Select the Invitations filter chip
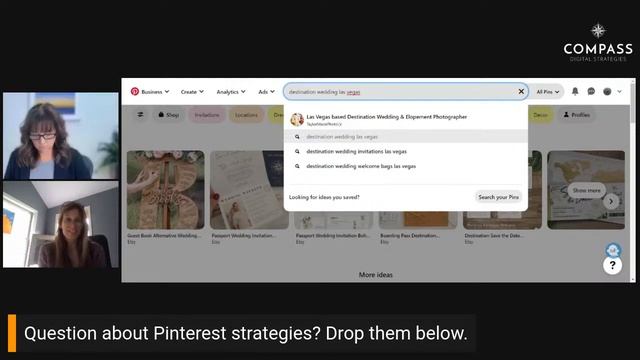Screen dimensions: 640x360 click(207, 115)
